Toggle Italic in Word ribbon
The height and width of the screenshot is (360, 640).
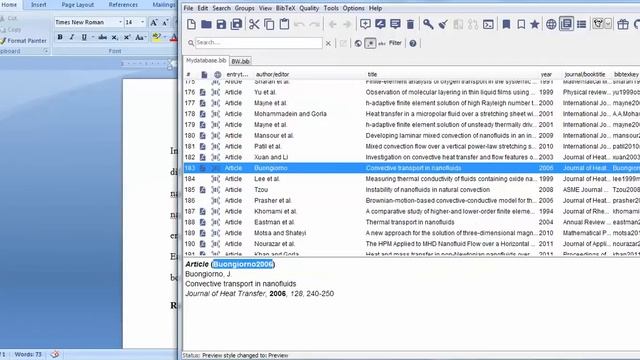coord(72,37)
